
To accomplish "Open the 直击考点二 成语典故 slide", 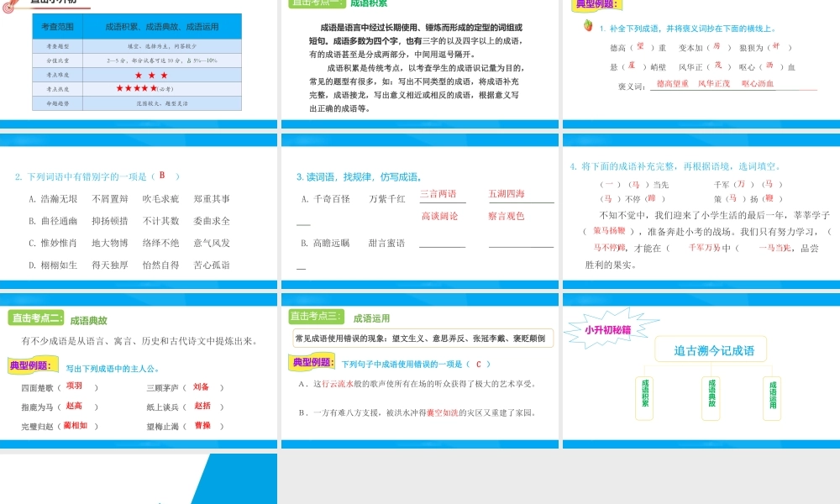I will 139,370.
